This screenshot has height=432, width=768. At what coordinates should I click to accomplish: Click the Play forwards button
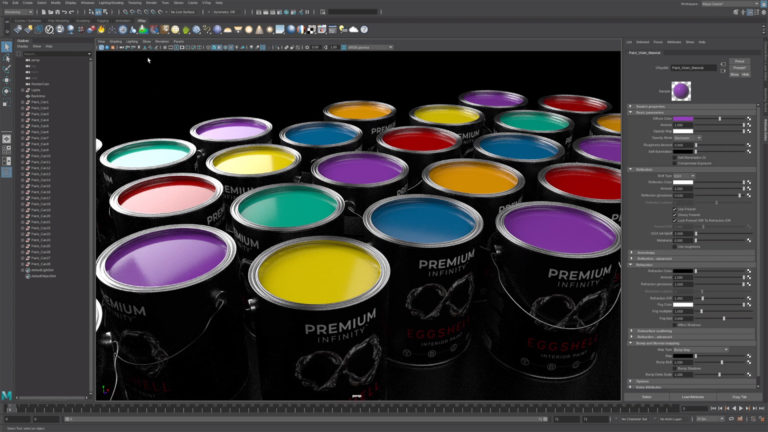pos(741,408)
